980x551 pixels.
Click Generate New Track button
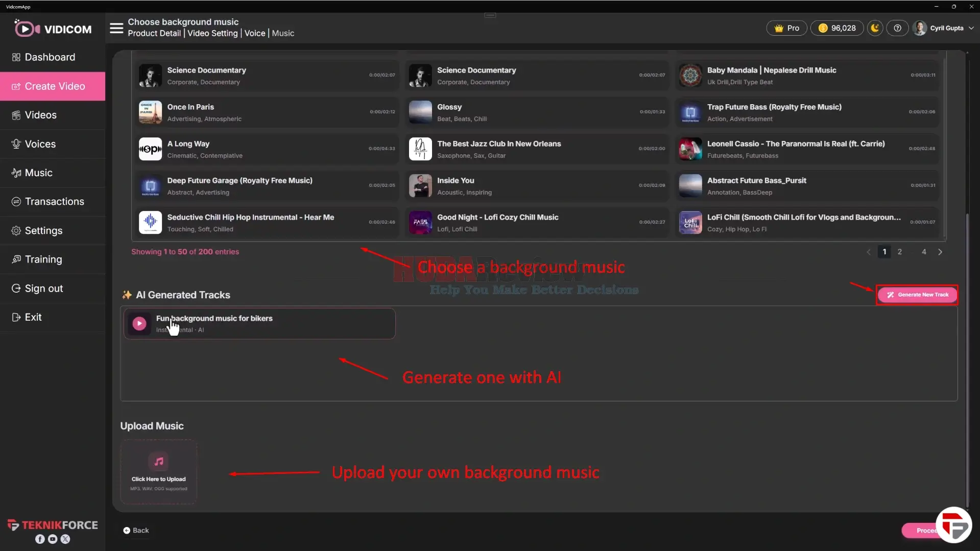[917, 295]
